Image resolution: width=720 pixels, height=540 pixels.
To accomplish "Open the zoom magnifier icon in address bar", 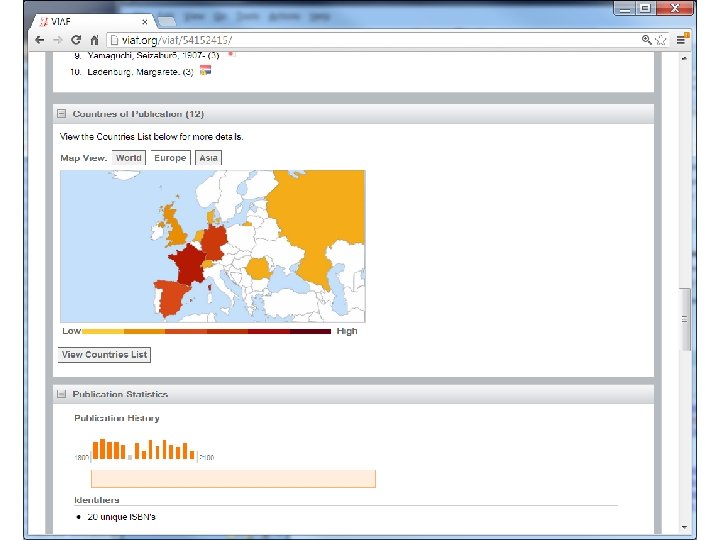I will 647,40.
